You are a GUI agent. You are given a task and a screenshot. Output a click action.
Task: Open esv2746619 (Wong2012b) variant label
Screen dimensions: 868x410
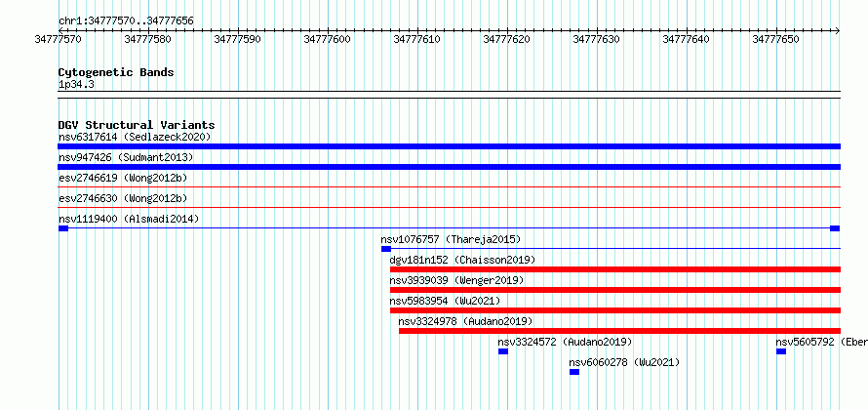pos(123,178)
